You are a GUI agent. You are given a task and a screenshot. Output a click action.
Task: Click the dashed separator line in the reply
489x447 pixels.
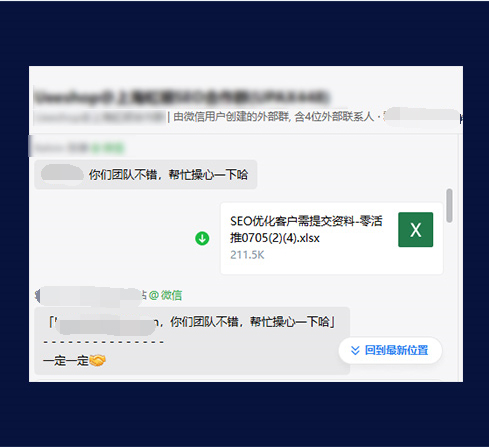point(103,342)
